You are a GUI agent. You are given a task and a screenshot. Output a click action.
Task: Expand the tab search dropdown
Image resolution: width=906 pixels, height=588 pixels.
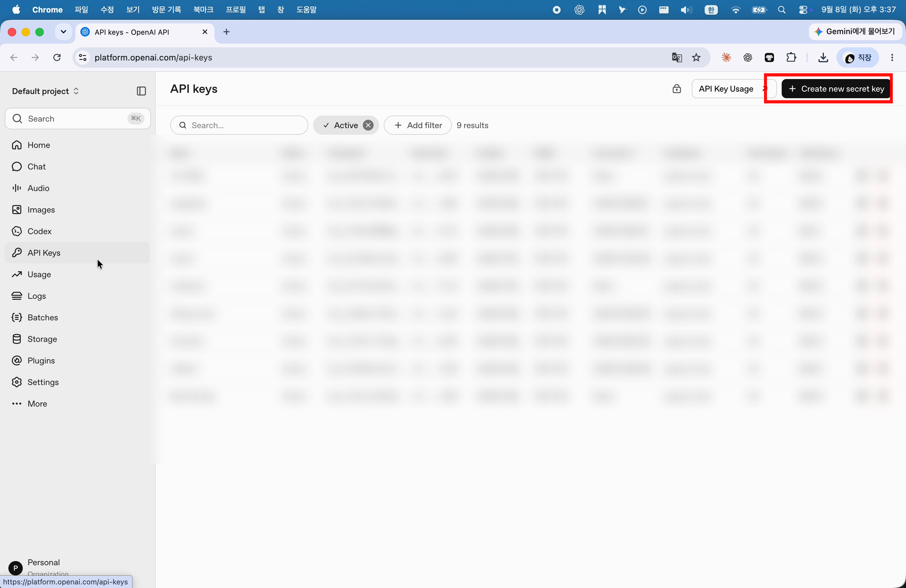point(64,32)
